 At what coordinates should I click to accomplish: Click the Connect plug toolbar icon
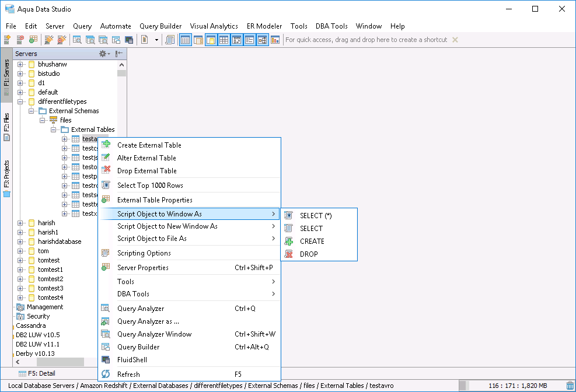pyautogui.click(x=48, y=40)
